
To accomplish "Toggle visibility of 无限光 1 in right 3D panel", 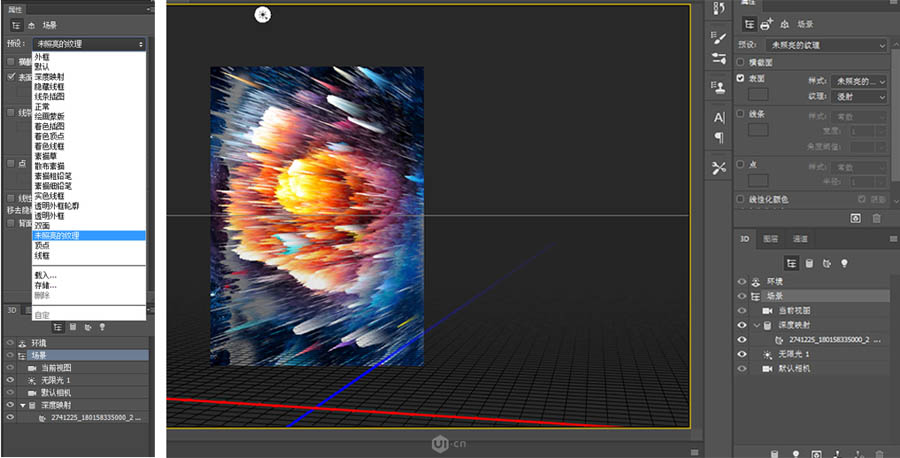I will pyautogui.click(x=742, y=354).
